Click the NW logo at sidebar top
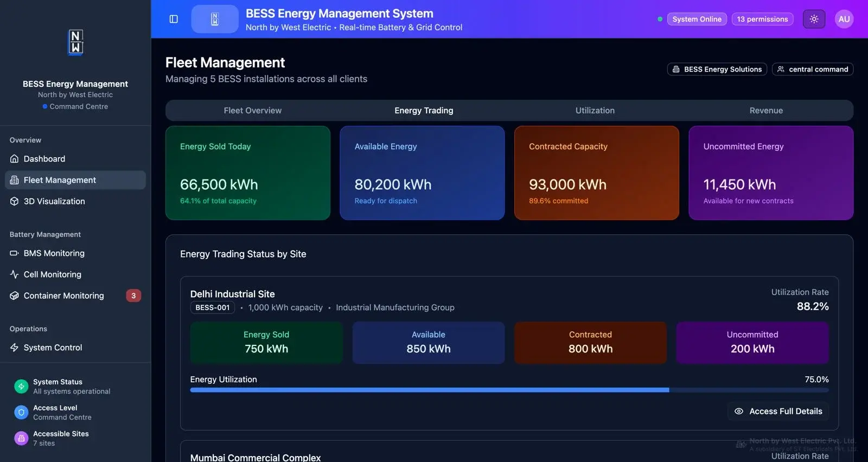The width and height of the screenshot is (868, 462). [75, 42]
